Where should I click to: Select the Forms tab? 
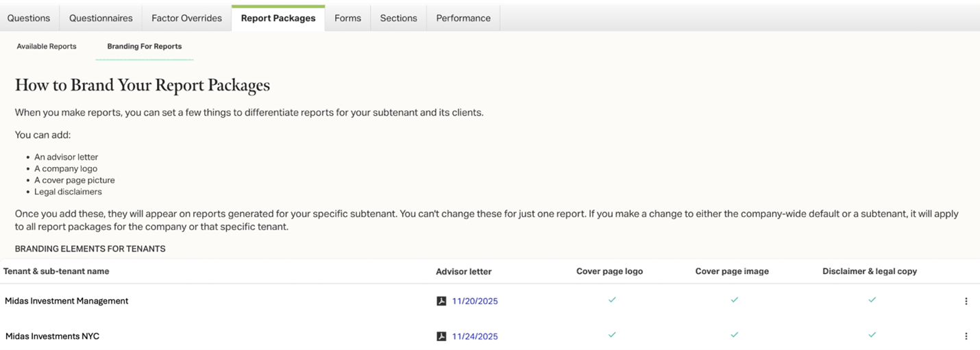click(x=347, y=18)
